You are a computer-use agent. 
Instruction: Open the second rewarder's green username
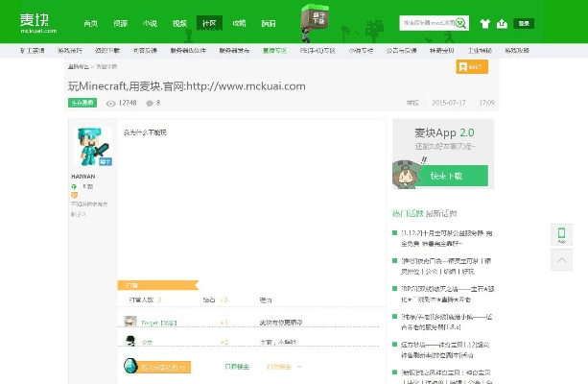(147, 343)
